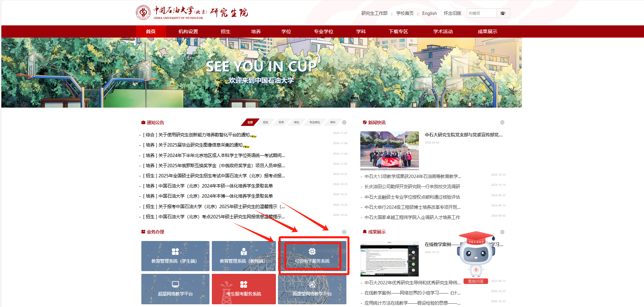
Task: Click the news group photo thumbnail
Action: coord(389,151)
